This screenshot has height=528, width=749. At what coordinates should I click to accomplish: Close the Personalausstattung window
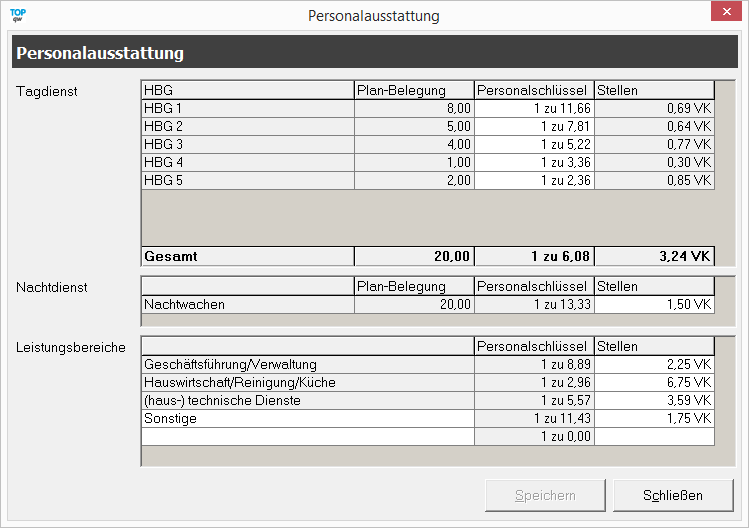coord(724,14)
